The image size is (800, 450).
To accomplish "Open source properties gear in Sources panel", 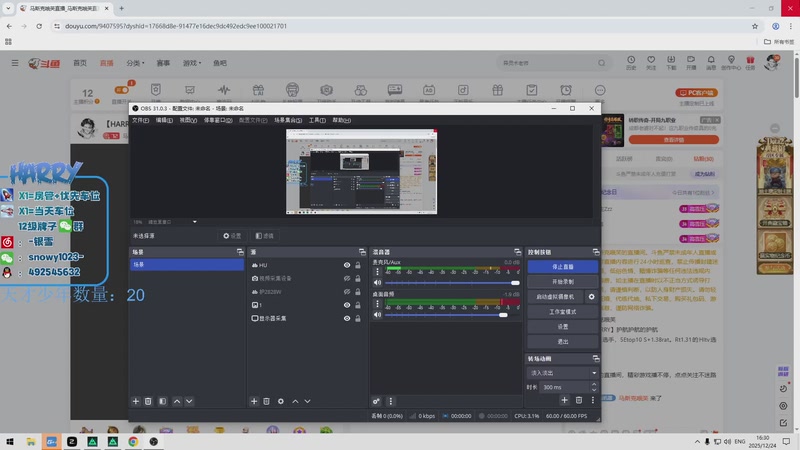I will [x=281, y=401].
